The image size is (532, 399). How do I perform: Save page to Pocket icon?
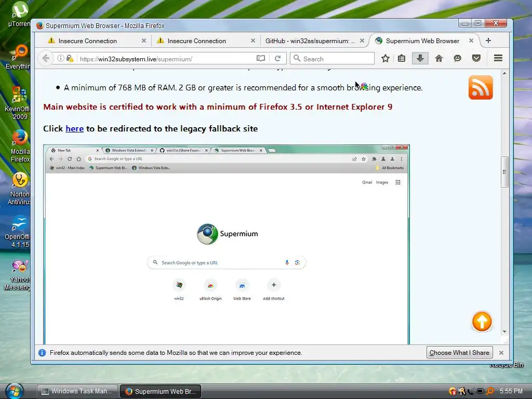coord(476,58)
